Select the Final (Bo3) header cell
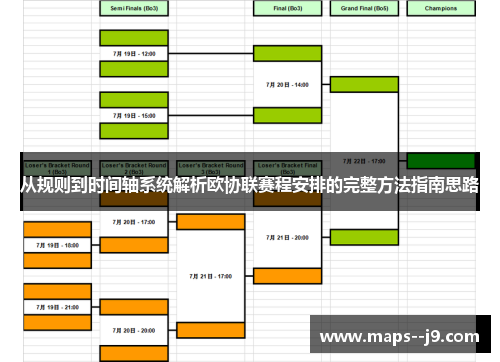 pyautogui.click(x=288, y=8)
